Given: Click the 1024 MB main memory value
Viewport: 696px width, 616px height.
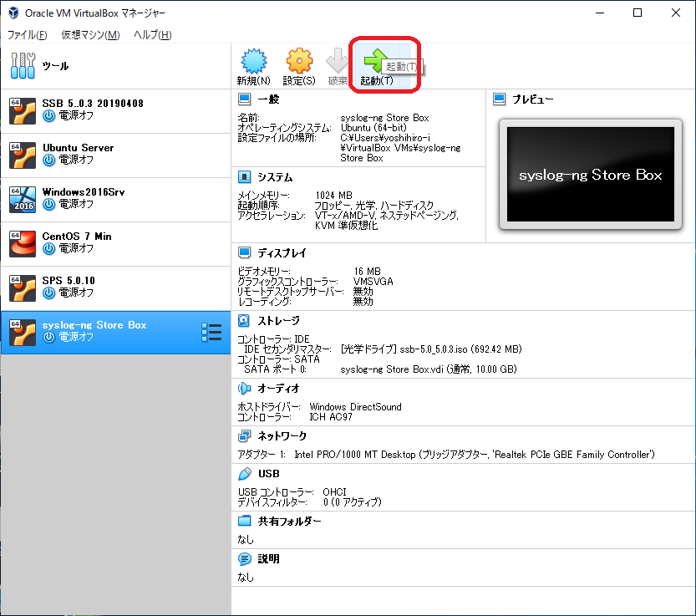Looking at the screenshot, I should 334,196.
